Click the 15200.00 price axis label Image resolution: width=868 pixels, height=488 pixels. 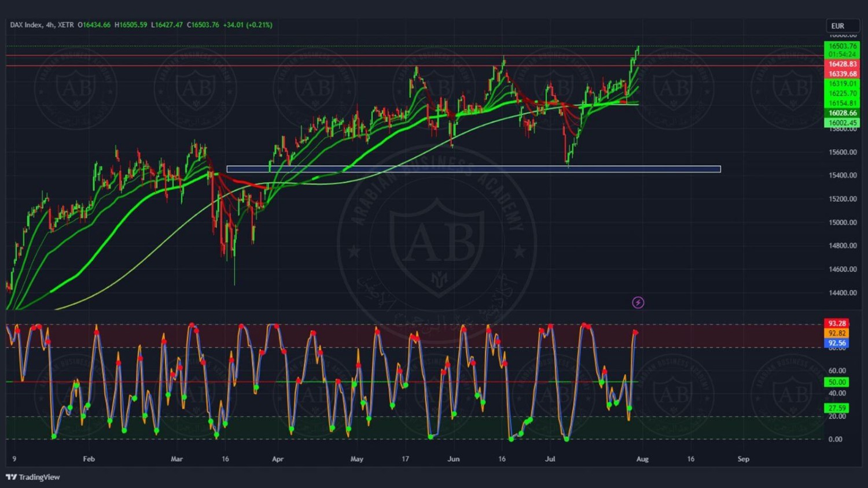click(843, 199)
